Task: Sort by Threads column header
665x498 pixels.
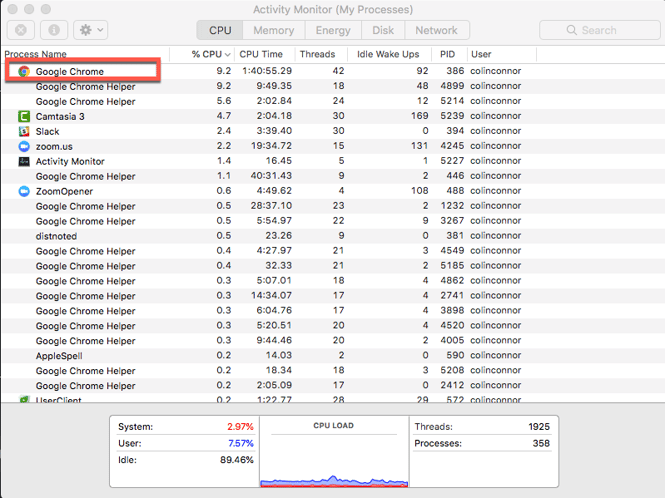Action: (321, 54)
